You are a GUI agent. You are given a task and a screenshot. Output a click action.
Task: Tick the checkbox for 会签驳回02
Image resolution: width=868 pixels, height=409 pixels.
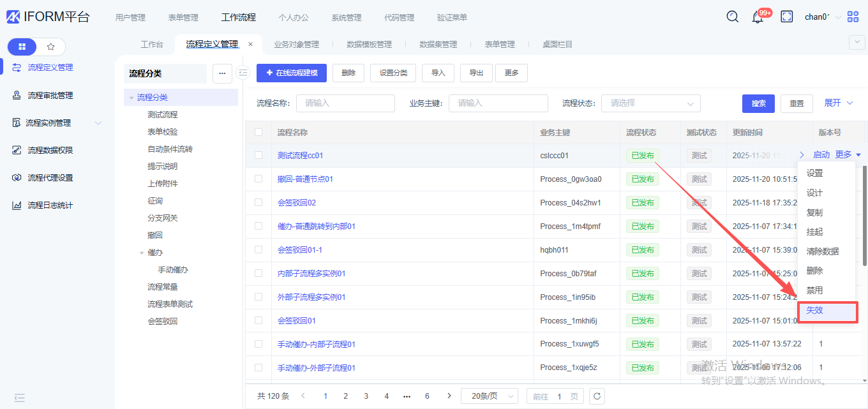click(258, 202)
